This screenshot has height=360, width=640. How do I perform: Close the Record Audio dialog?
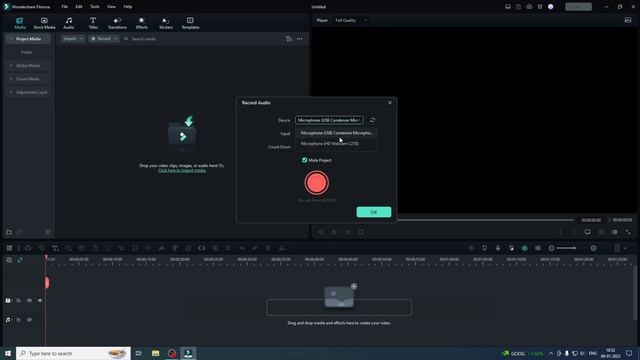390,102
